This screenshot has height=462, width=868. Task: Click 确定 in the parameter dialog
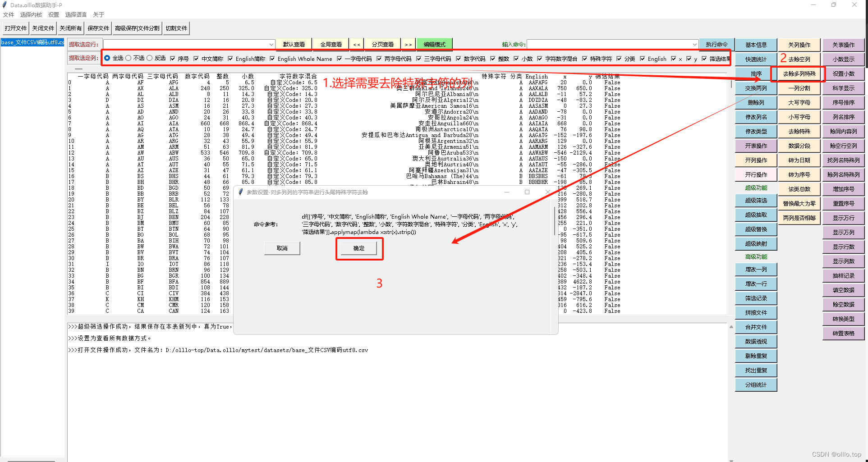[359, 248]
